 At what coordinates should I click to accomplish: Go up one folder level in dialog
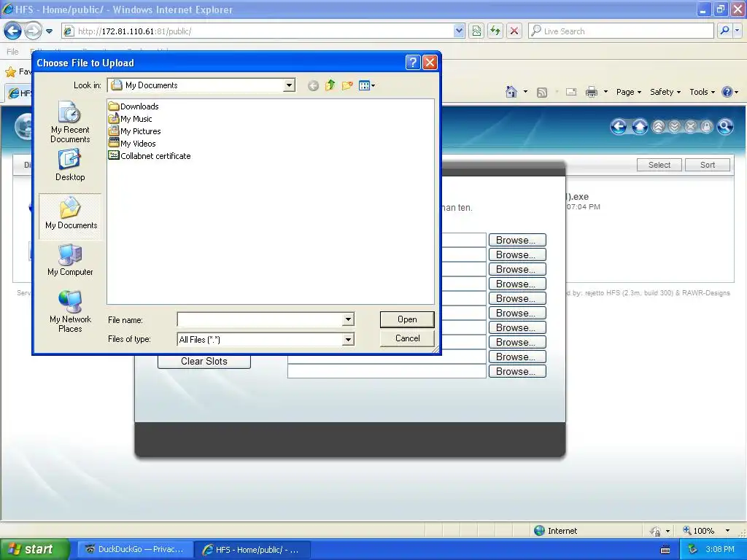[330, 85]
